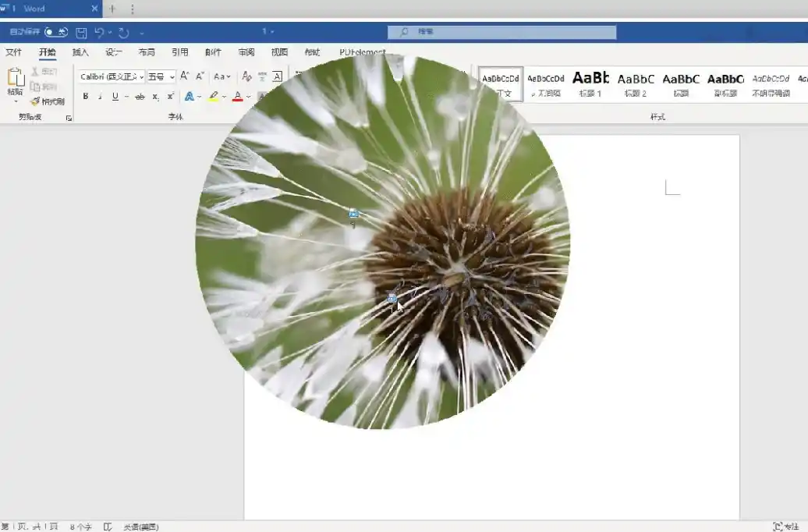Viewport: 808px width, 532px height.
Task: Click the Subscript icon
Action: 155,97
